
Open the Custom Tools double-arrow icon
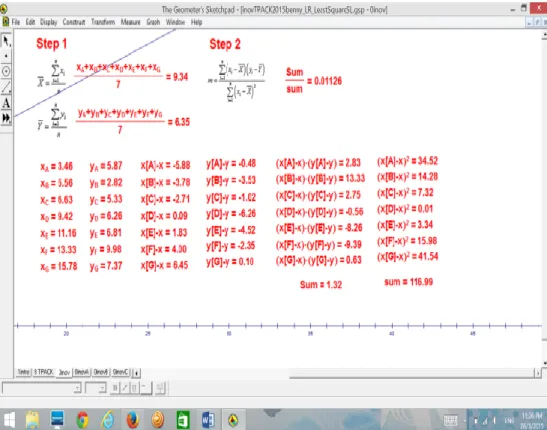tap(6, 118)
